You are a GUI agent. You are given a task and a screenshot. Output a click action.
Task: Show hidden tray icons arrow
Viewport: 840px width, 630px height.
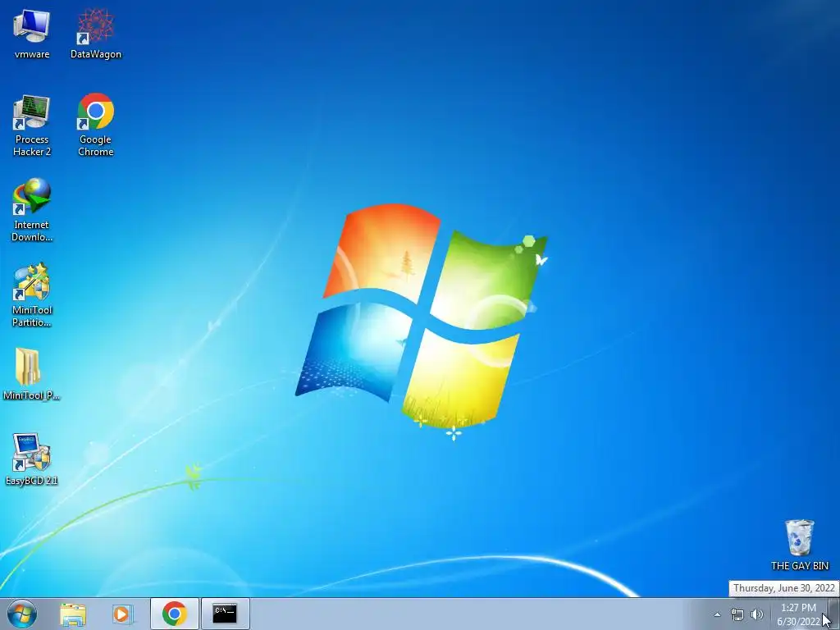pyautogui.click(x=717, y=614)
